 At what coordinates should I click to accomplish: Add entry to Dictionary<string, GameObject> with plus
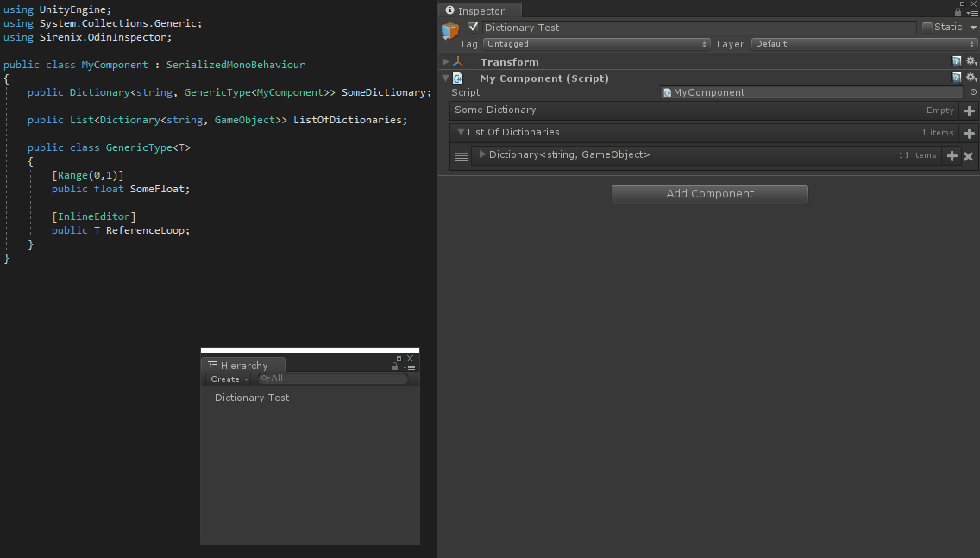click(x=952, y=156)
